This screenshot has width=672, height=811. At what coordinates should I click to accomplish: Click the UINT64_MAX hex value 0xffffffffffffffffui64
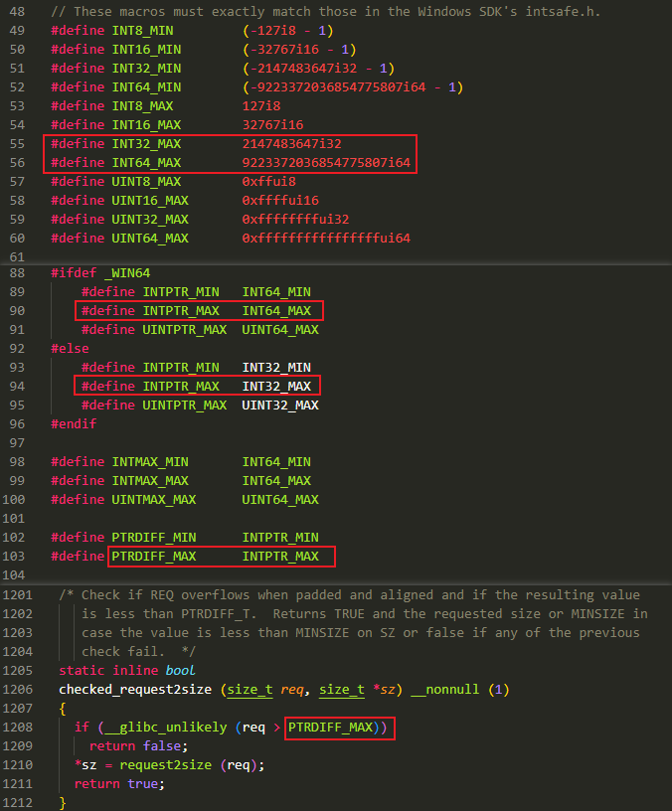(326, 239)
